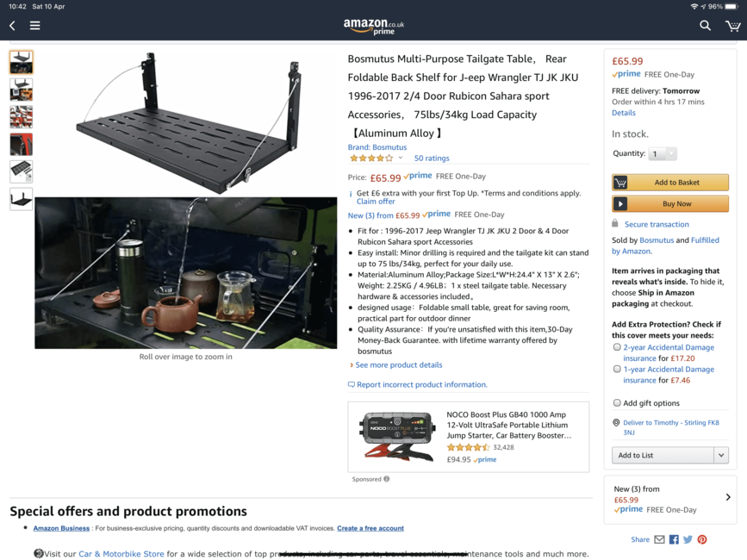The image size is (747, 560).
Task: Click the Buy Now button
Action: 669,204
